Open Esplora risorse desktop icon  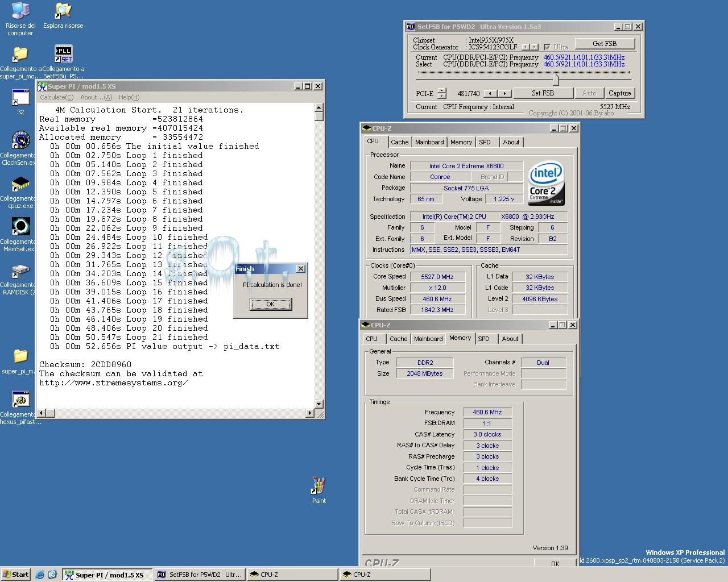click(x=63, y=11)
